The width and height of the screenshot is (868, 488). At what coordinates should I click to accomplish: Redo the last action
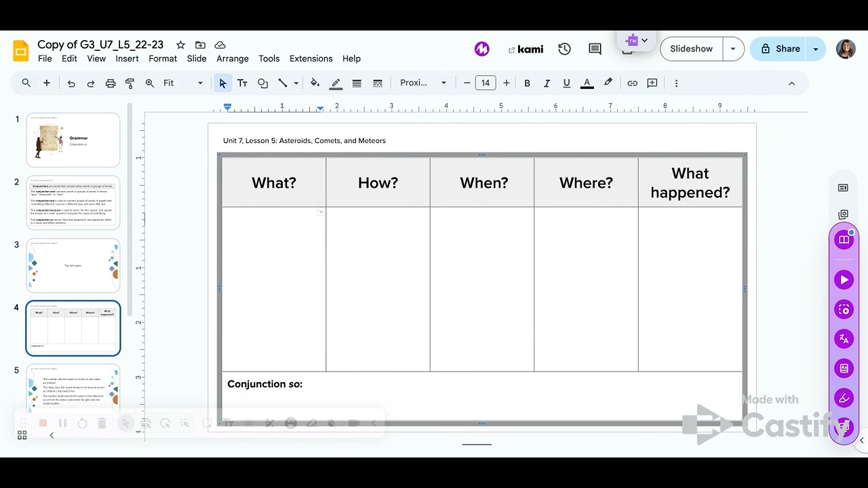[91, 83]
